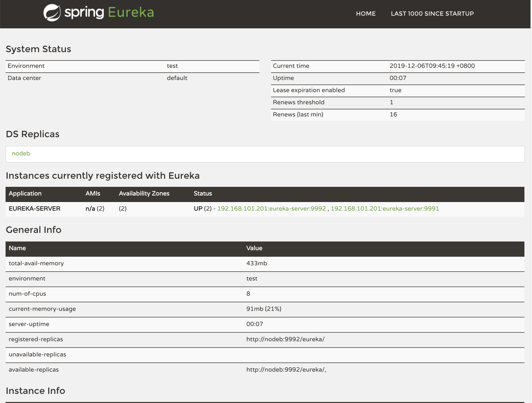Click the EUREKA-SERVER application name

[x=34, y=209]
